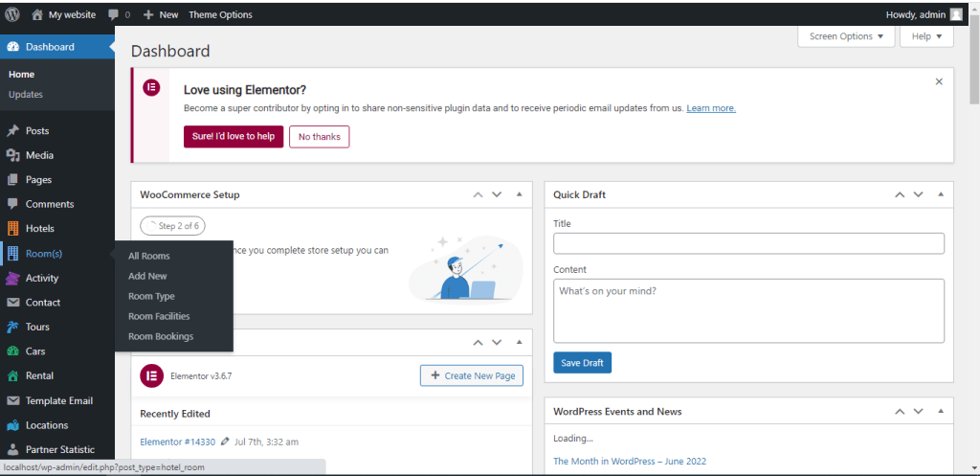Click the WordPress logo icon
Image resolution: width=980 pixels, height=476 pixels.
(12, 14)
